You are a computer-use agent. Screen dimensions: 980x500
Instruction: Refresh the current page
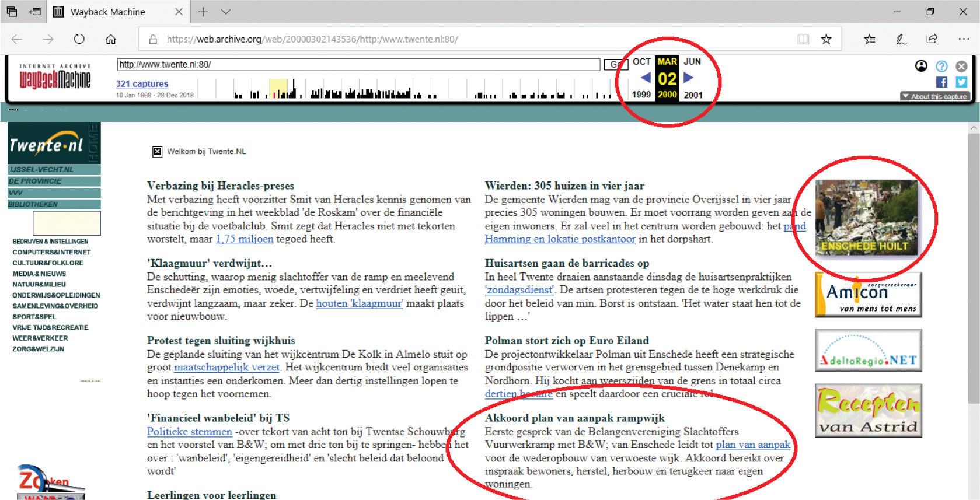coord(79,39)
